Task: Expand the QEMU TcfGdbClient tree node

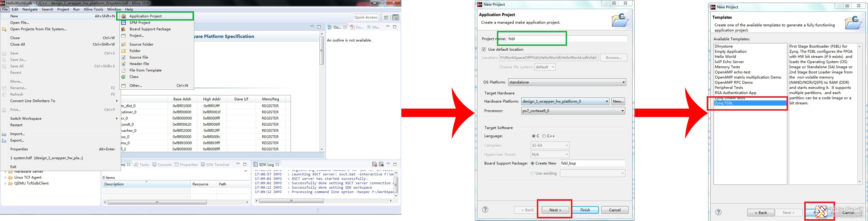Action: tap(5, 184)
